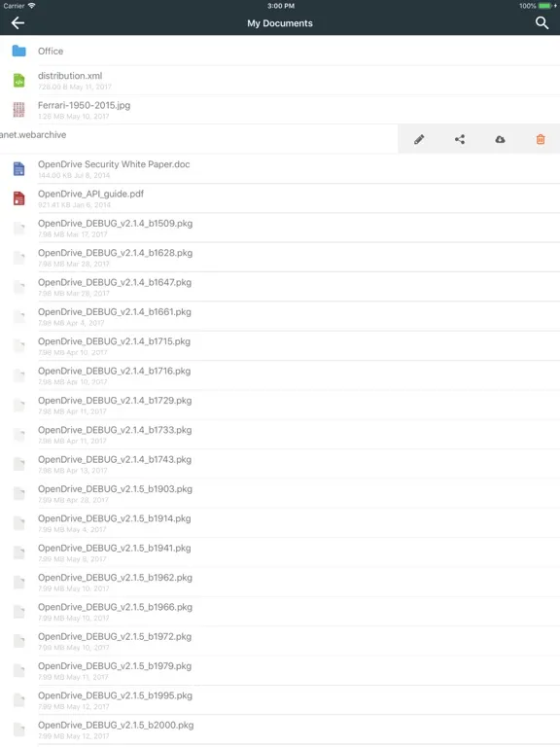Image resolution: width=560 pixels, height=747 pixels.
Task: Click file icon beside b1647.pkg
Action: (x=19, y=287)
